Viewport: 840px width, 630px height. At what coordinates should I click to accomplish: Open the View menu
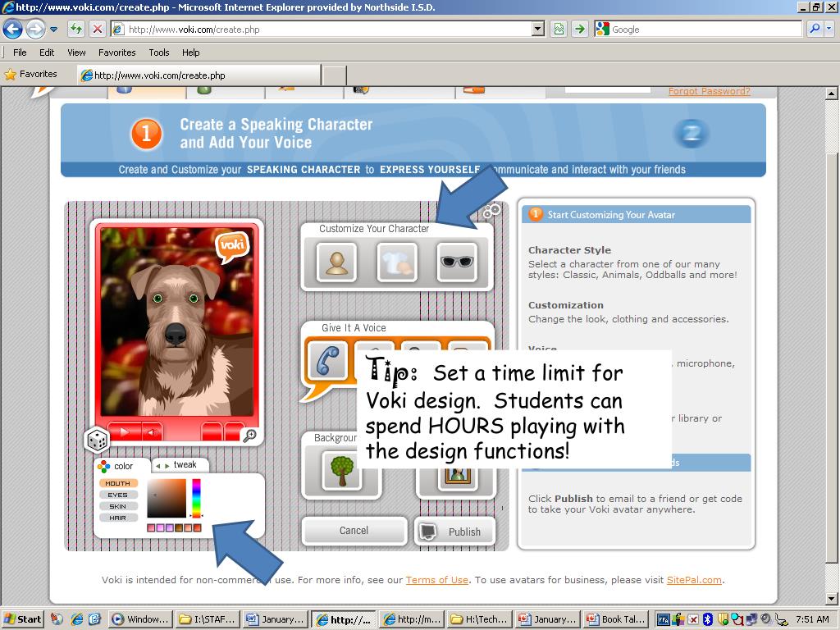[76, 52]
